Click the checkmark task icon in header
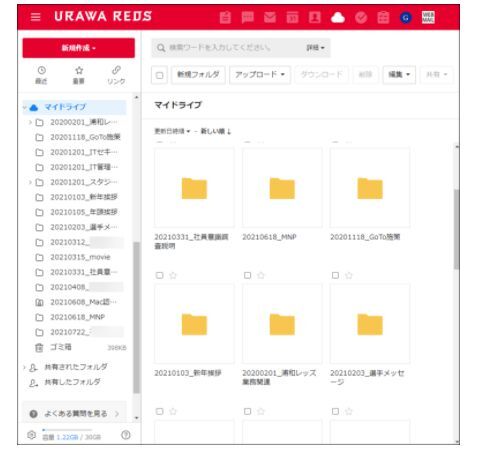This screenshot has width=483, height=454. coord(361,17)
